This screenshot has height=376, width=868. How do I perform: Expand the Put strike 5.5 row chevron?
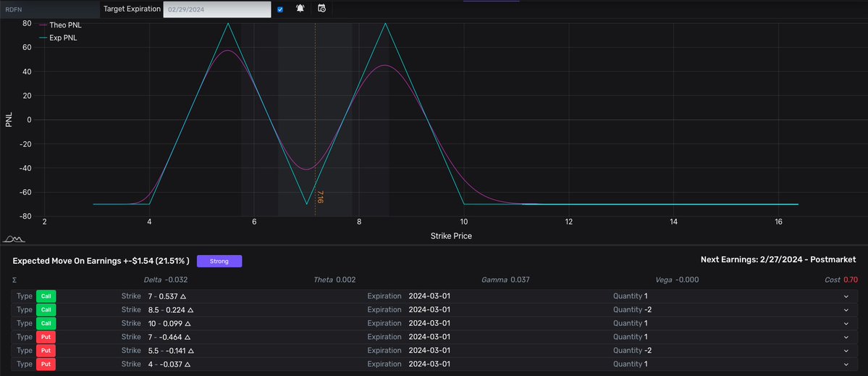click(846, 351)
